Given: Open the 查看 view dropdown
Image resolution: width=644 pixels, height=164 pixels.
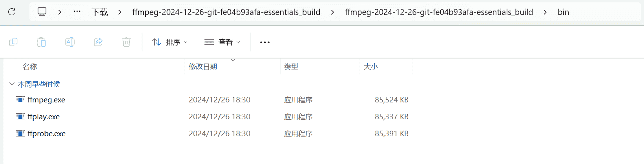Looking at the screenshot, I should (222, 42).
